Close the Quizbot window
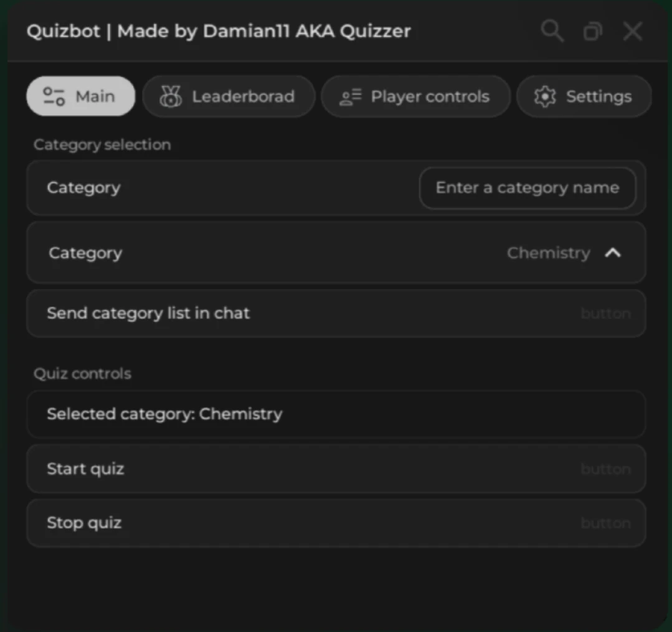 633,31
